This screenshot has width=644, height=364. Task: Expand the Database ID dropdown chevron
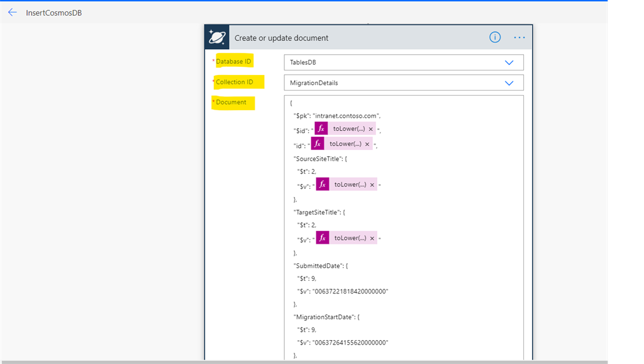(509, 62)
